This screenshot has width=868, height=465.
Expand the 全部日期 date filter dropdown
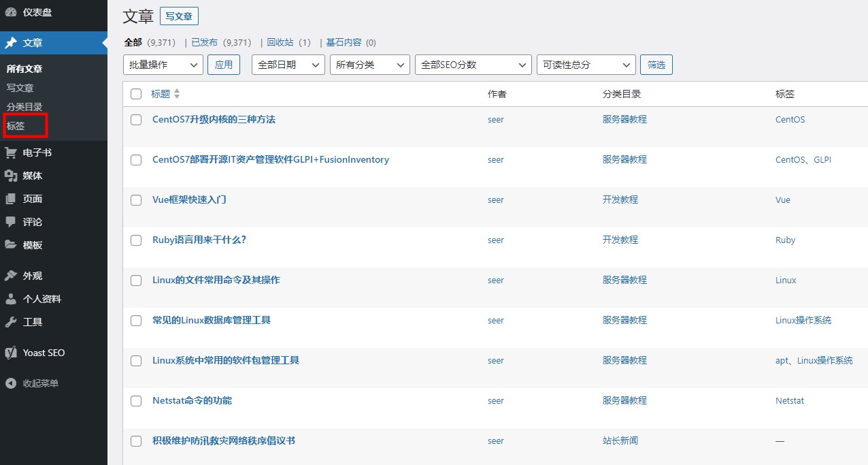[288, 65]
